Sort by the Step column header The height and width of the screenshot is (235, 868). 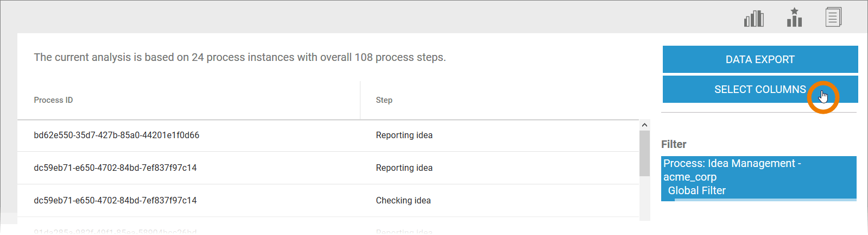click(384, 100)
